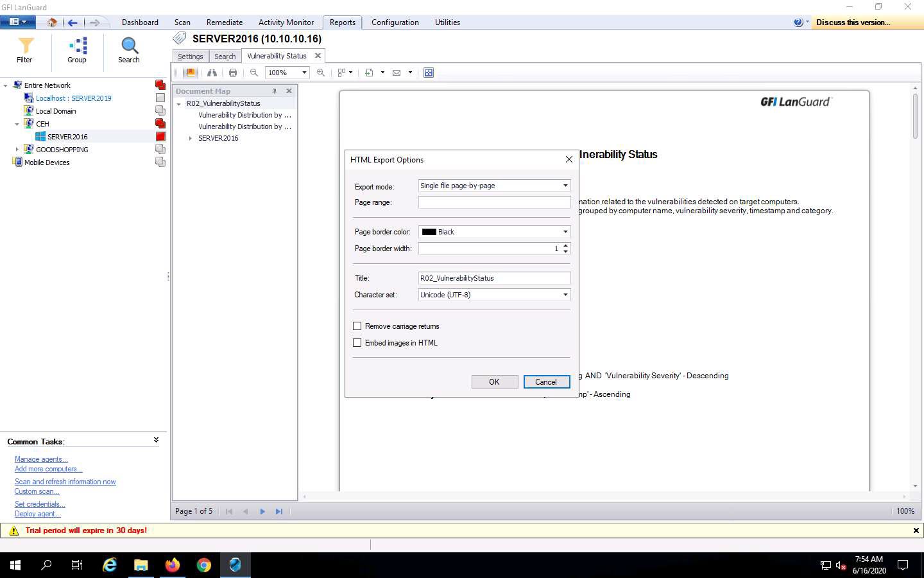Go to first page of report
This screenshot has width=924, height=578.
click(229, 511)
